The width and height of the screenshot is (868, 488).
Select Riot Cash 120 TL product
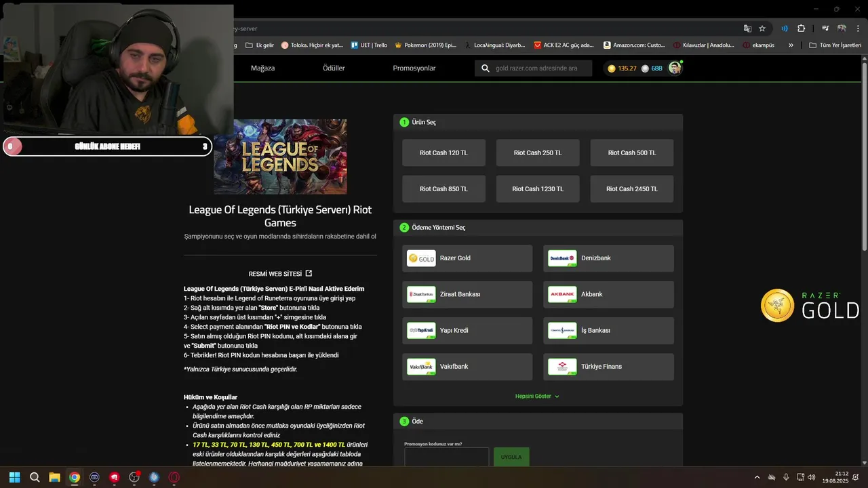(443, 152)
